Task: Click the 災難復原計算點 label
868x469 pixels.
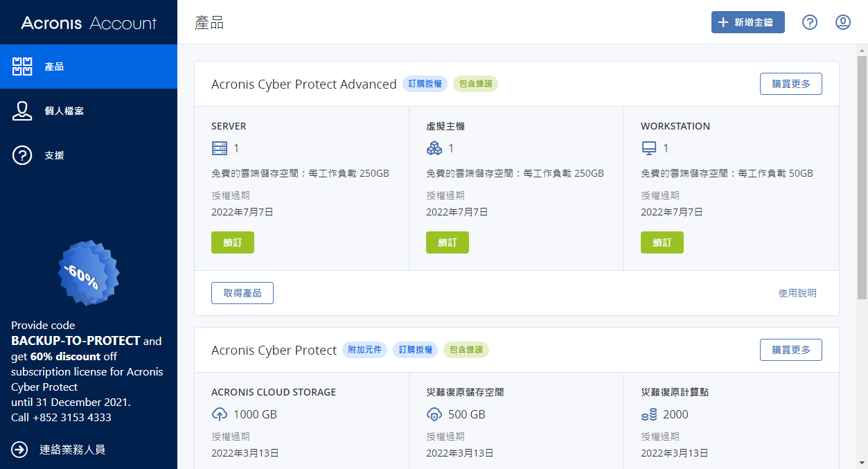Action: pos(675,392)
